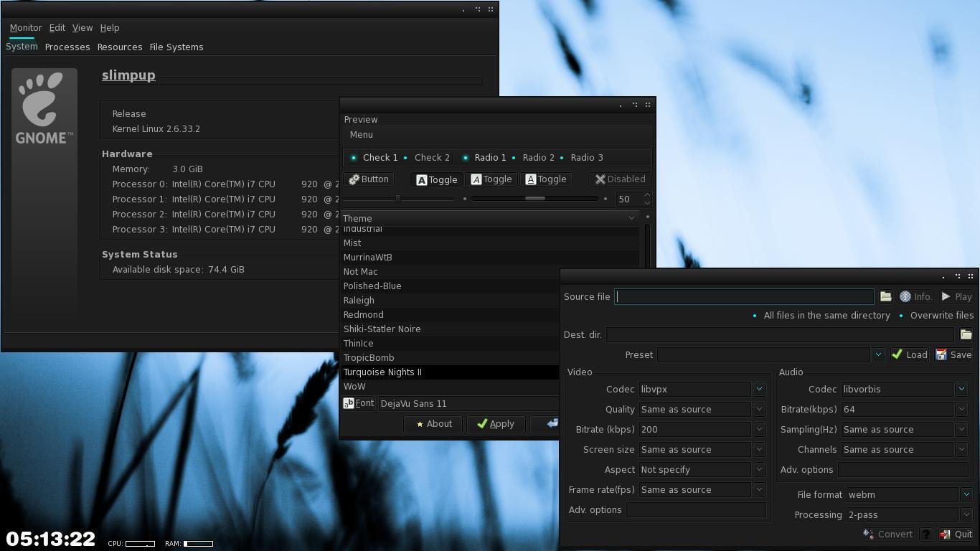Switch to the Processes tab
Screen dimensions: 980x551
pyautogui.click(x=67, y=47)
